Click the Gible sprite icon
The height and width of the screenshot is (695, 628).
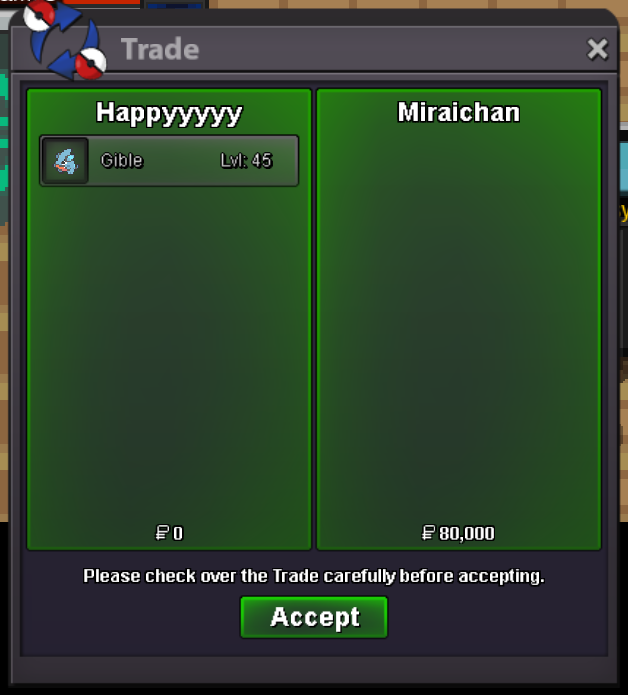[66, 161]
